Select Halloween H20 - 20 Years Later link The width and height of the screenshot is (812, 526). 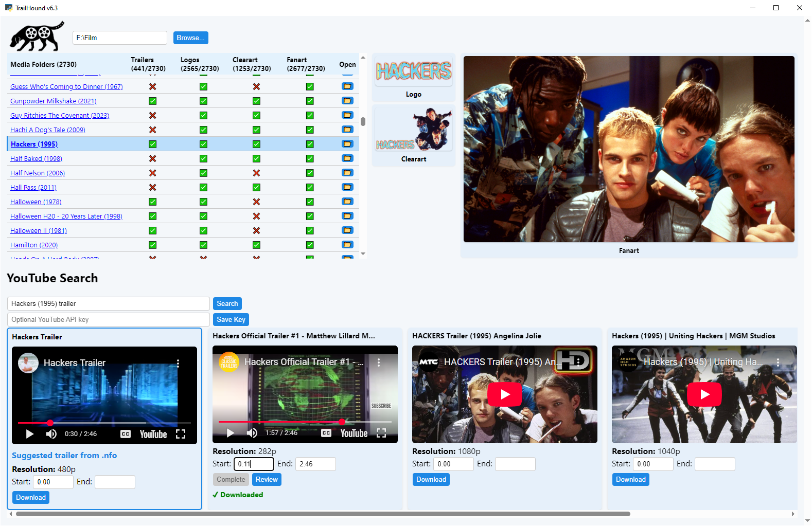click(66, 216)
